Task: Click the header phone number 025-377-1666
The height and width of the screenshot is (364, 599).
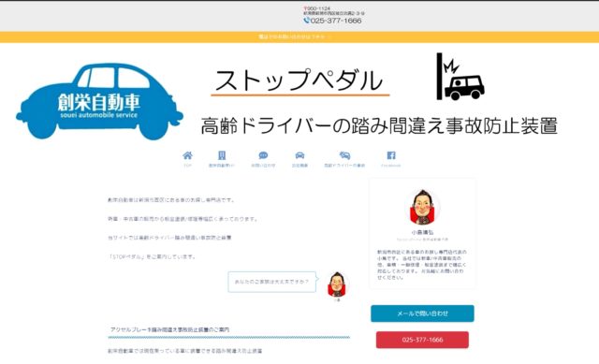Action: click(336, 21)
